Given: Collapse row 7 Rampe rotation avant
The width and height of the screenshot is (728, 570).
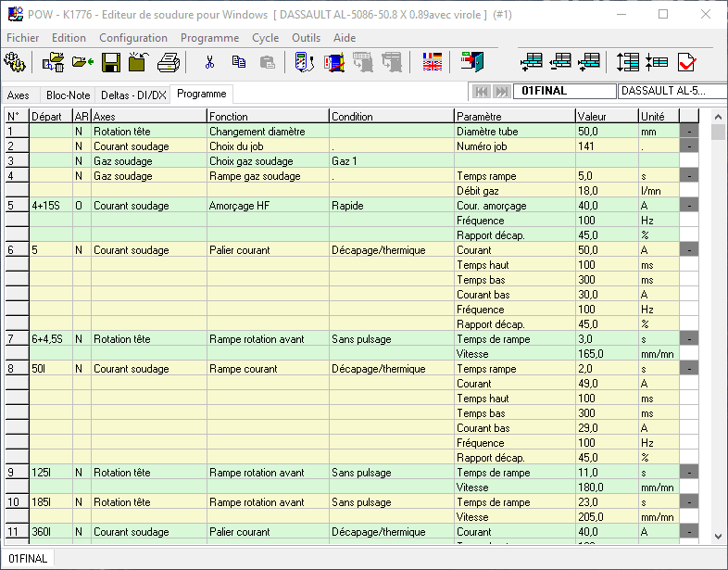Looking at the screenshot, I should (x=689, y=339).
